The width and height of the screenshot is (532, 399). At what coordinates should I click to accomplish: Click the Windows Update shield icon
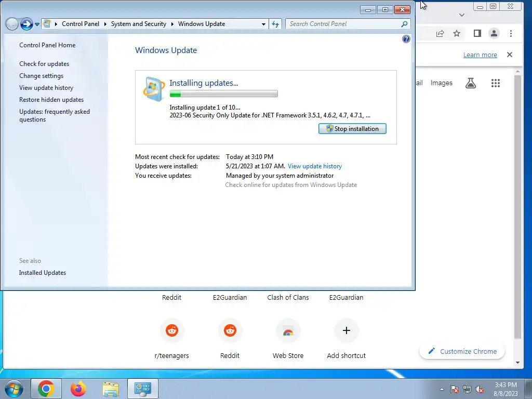coord(154,89)
